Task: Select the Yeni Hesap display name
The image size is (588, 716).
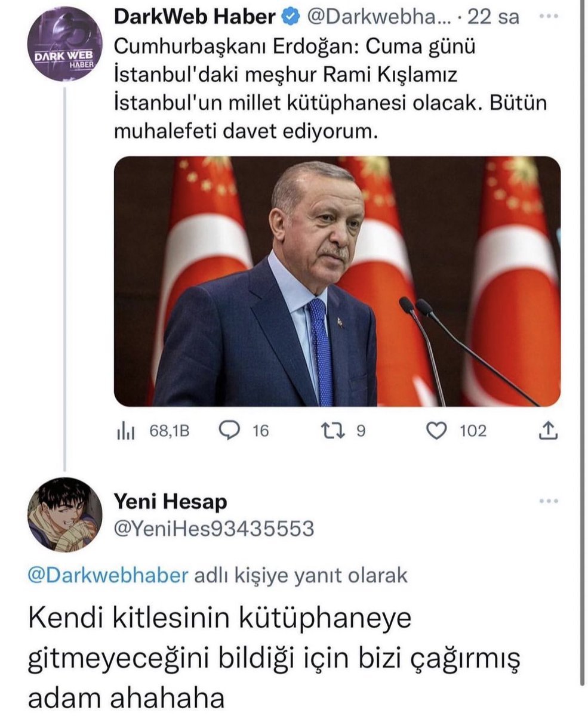Action: [x=170, y=502]
